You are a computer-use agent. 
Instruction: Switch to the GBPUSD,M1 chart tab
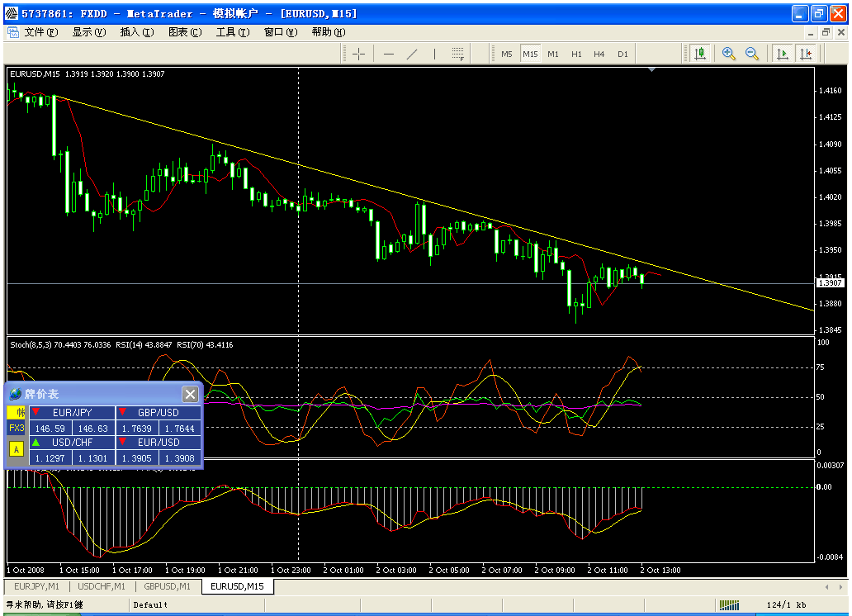(x=168, y=586)
